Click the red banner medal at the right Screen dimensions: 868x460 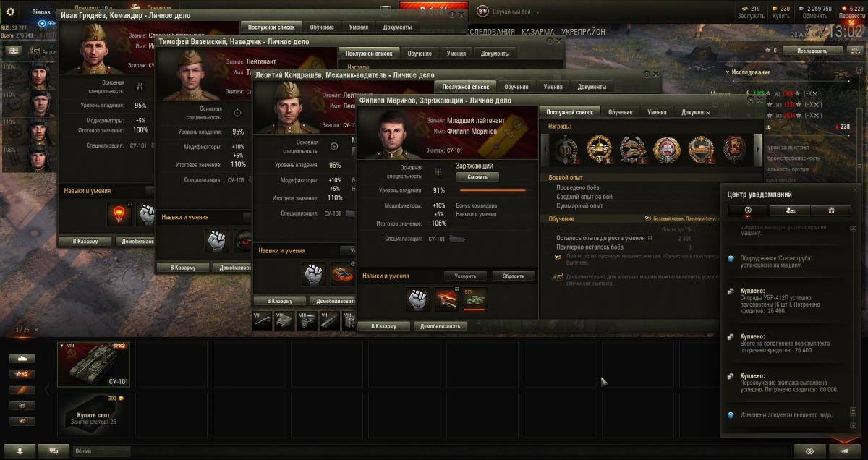coord(736,150)
